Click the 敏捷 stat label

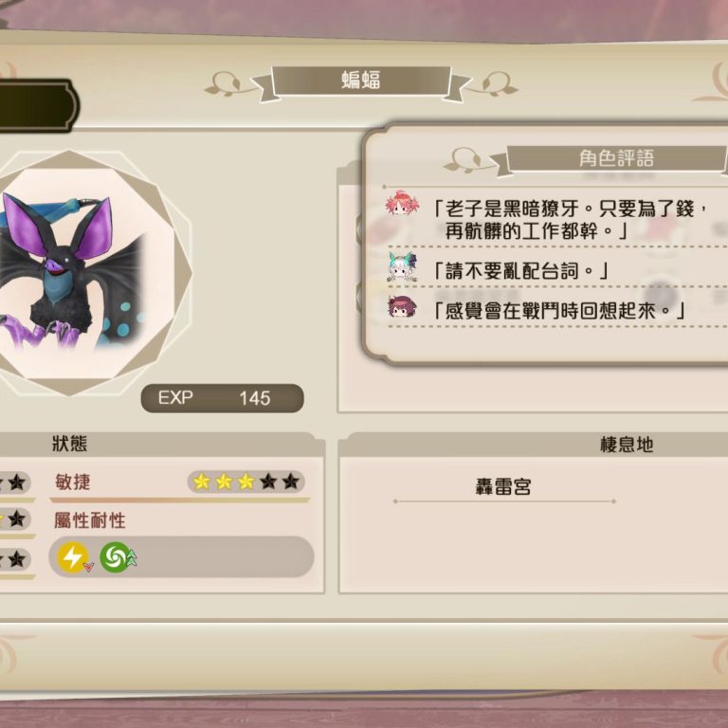(72, 482)
